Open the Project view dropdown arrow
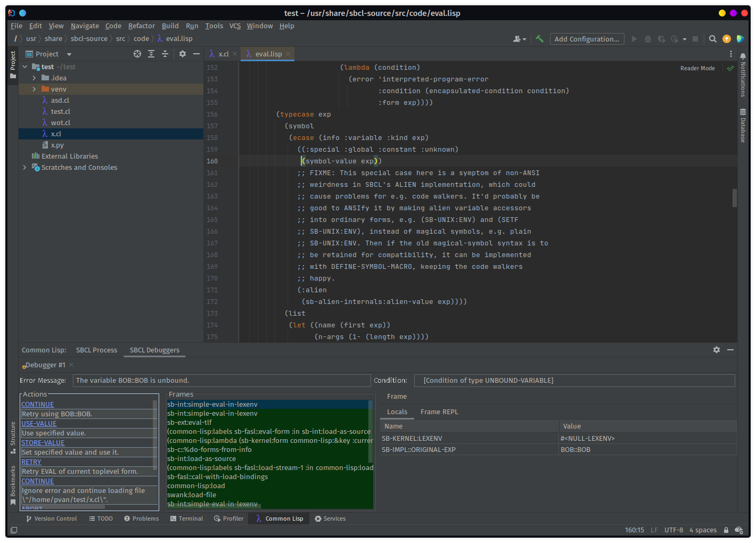 point(69,54)
